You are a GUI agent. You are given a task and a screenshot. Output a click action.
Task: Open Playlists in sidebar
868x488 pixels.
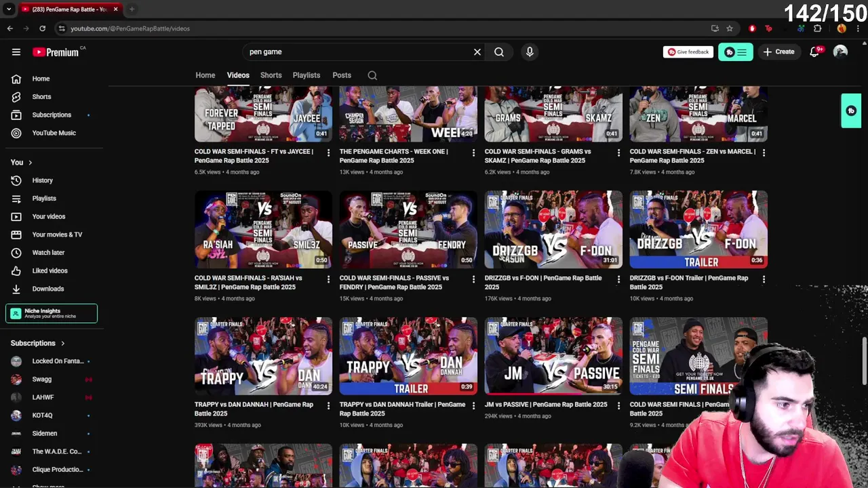[44, 199]
